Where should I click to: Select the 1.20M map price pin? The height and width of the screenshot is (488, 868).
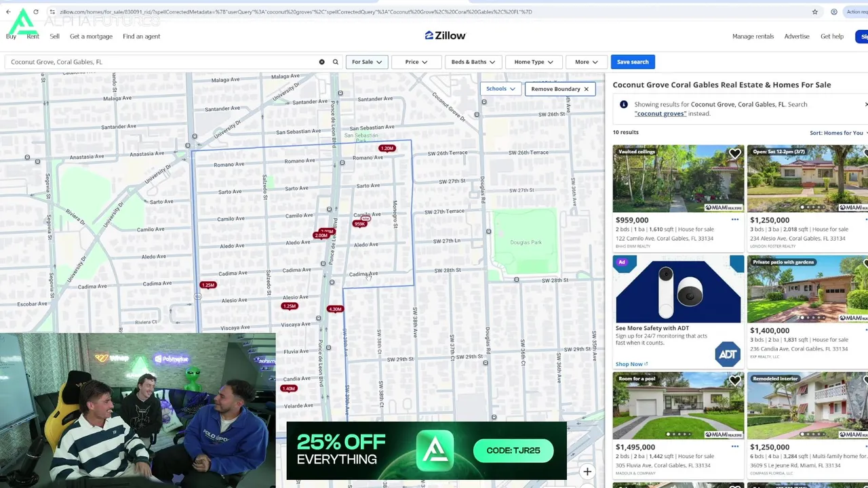click(387, 148)
